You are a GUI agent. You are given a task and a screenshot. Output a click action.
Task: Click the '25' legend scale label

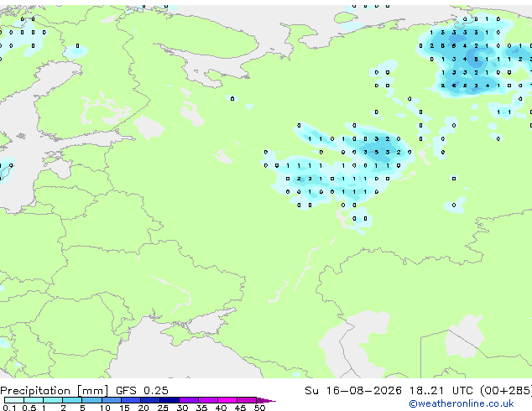pos(163,408)
